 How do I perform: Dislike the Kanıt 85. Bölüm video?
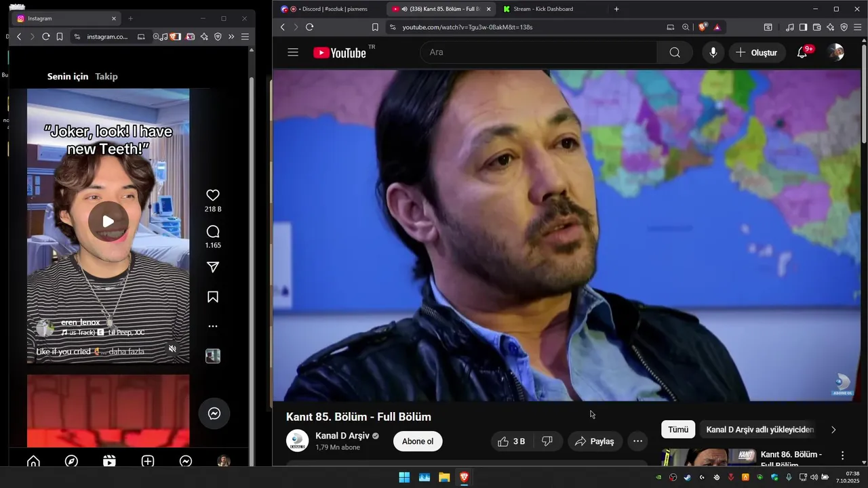[547, 441]
